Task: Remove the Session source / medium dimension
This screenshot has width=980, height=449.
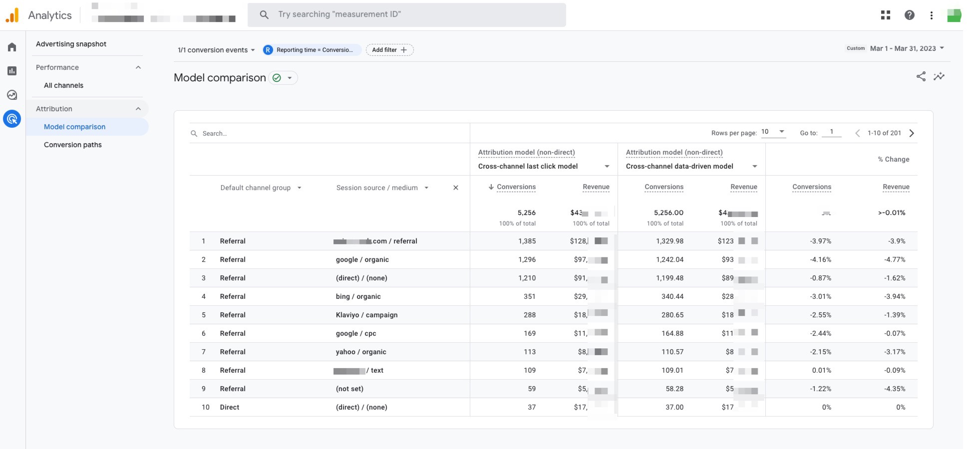Action: coord(455,188)
